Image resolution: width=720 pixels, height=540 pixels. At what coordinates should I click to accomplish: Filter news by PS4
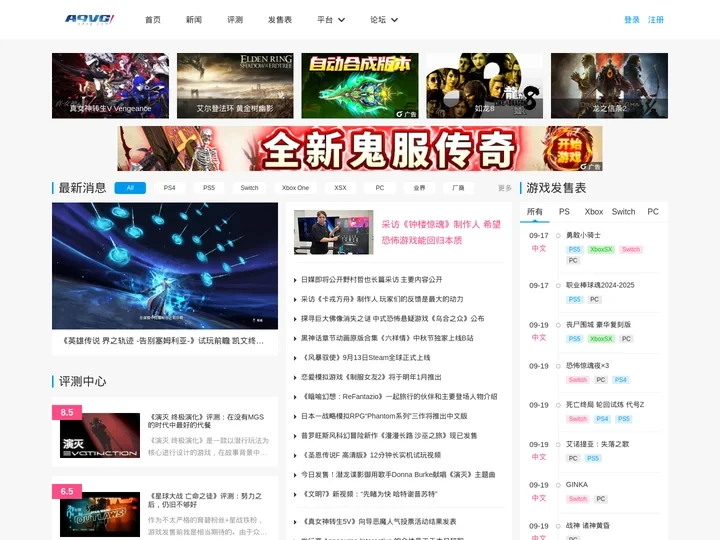[169, 188]
